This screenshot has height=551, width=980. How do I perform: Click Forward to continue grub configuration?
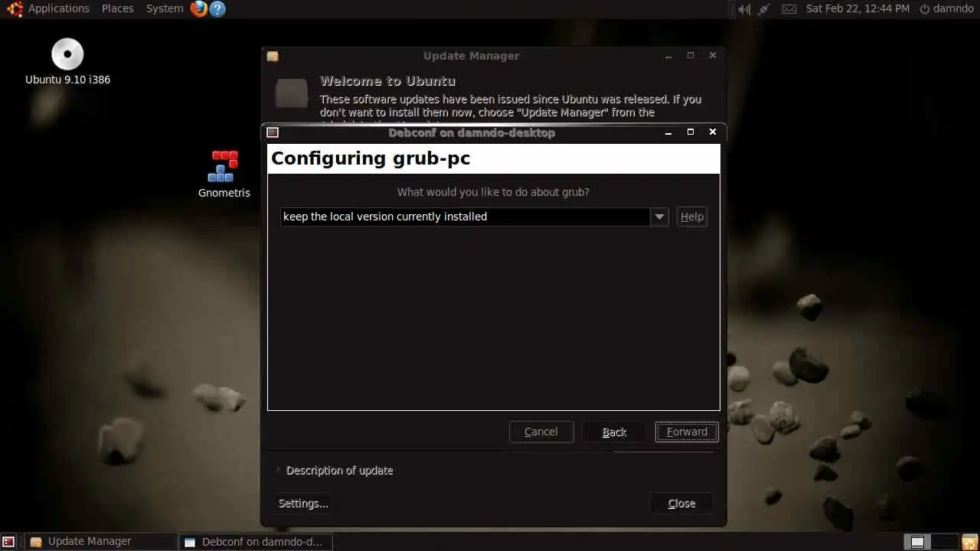[687, 432]
